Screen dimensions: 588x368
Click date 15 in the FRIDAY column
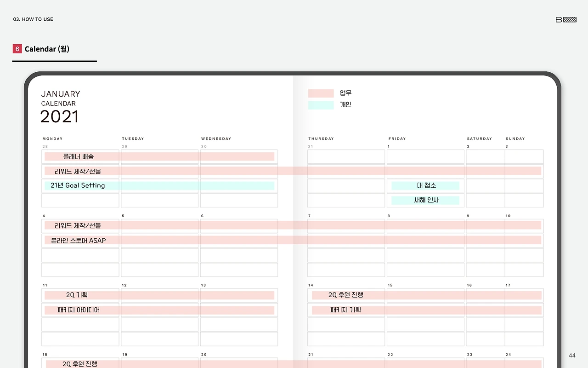[x=390, y=285]
